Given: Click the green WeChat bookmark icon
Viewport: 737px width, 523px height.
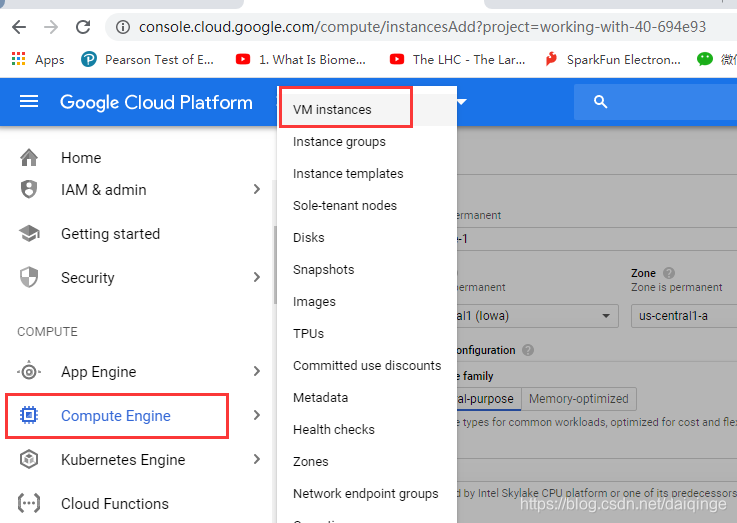Looking at the screenshot, I should click(705, 59).
